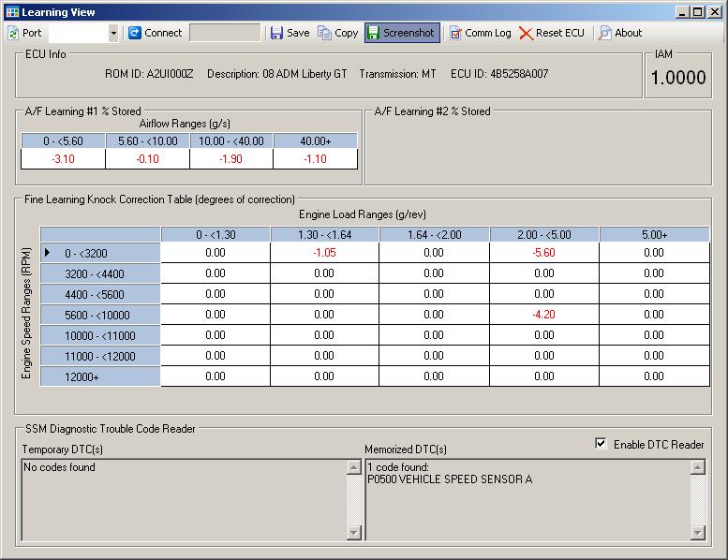Click the Save floppy disk icon
This screenshot has width=728, height=560.
click(x=276, y=33)
